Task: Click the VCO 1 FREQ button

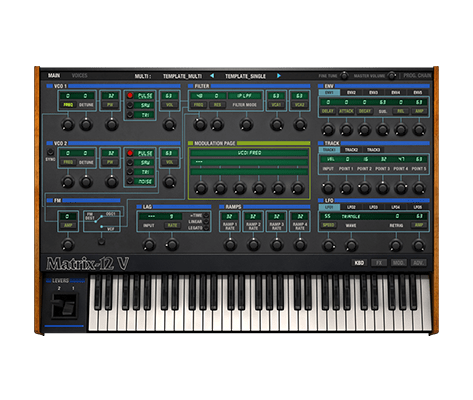Action: [68, 105]
